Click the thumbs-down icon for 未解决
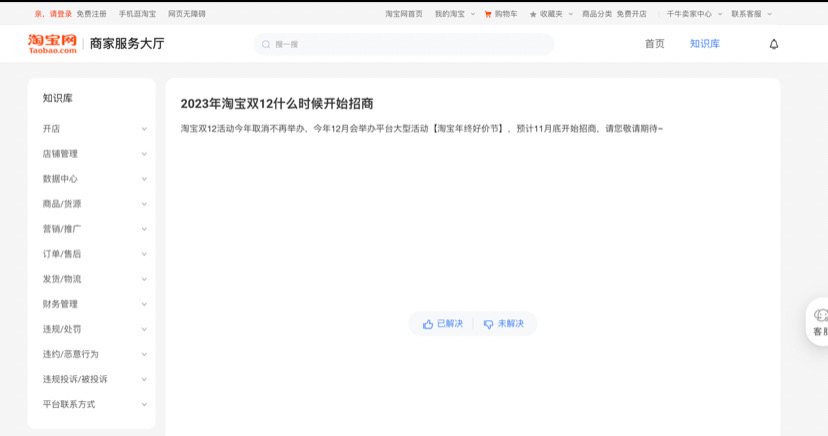This screenshot has width=828, height=436. coord(488,324)
